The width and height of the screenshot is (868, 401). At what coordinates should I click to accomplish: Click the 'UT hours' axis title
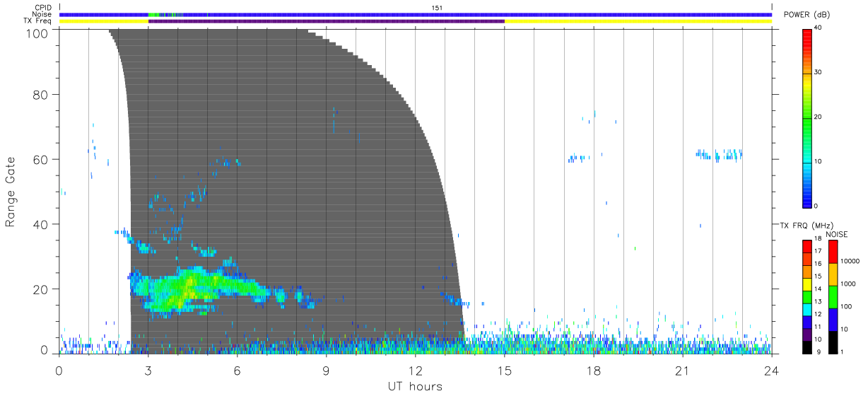(x=414, y=387)
